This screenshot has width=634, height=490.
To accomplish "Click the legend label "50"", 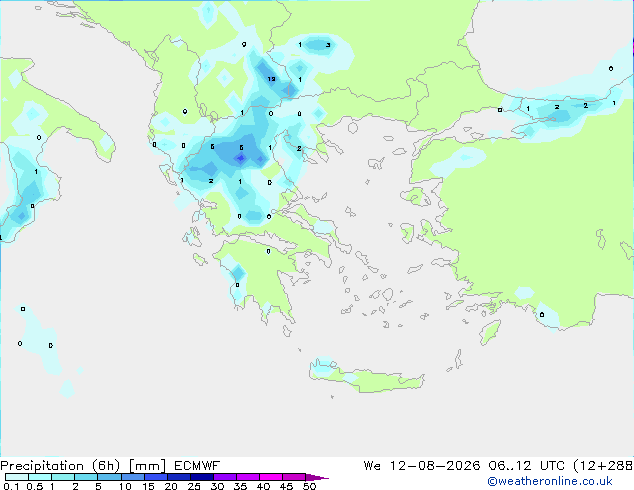I will [x=310, y=486].
